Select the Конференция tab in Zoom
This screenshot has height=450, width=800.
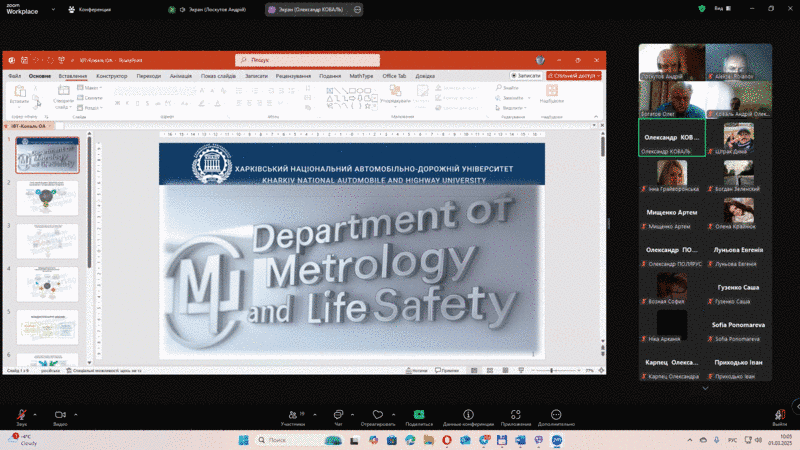90,9
